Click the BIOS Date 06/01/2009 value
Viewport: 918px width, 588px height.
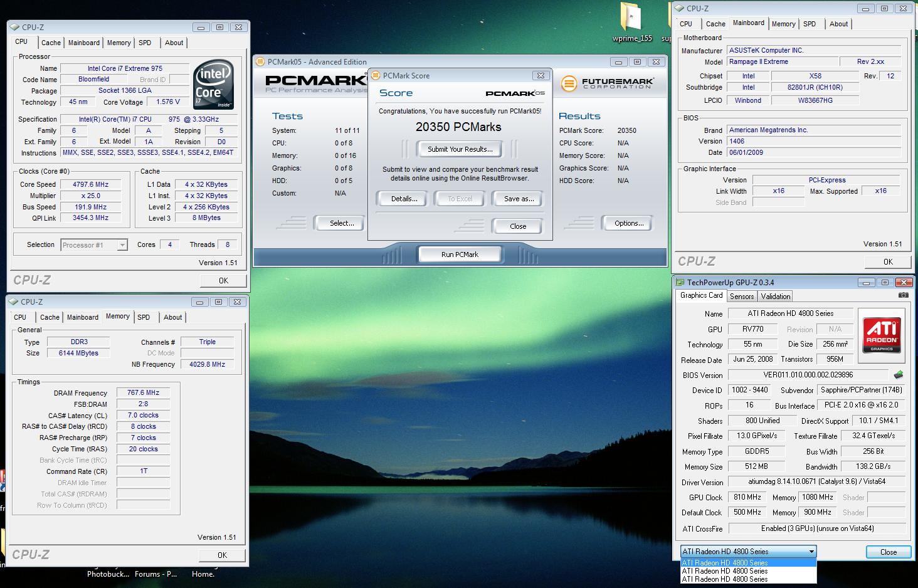click(814, 152)
